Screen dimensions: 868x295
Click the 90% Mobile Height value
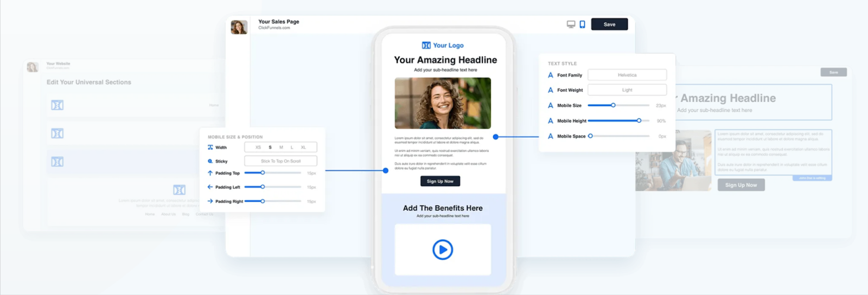[x=661, y=121]
